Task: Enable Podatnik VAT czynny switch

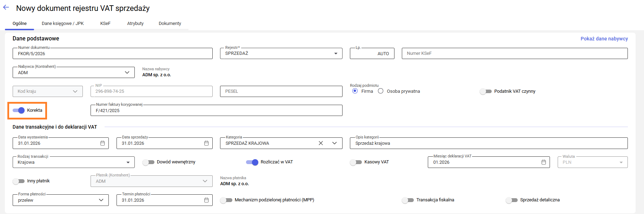Action: coord(486,91)
